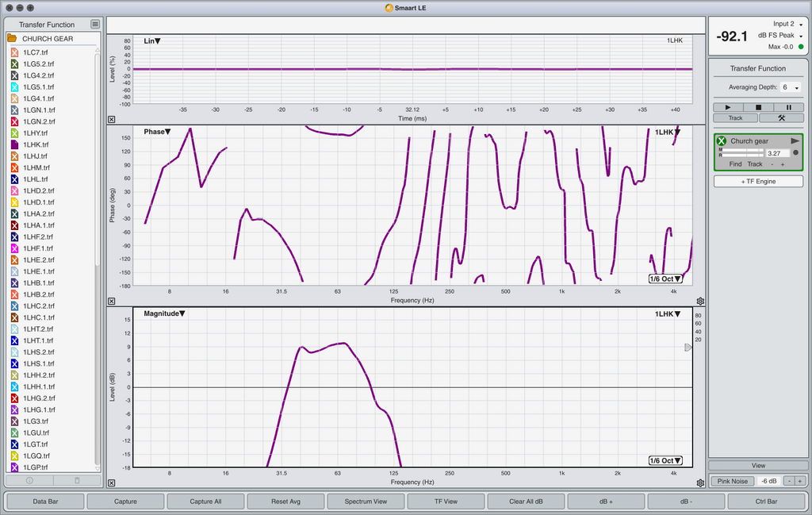This screenshot has width=812, height=515.
Task: Open the Magnitude graph type dropdown
Action: click(164, 313)
